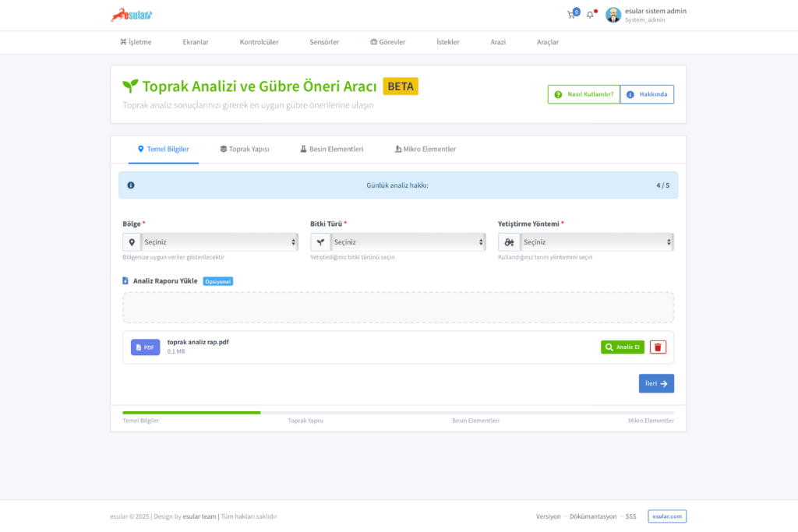Screen dimensions: 798x532
Task: Open the shopping cart icon
Action: point(571,15)
